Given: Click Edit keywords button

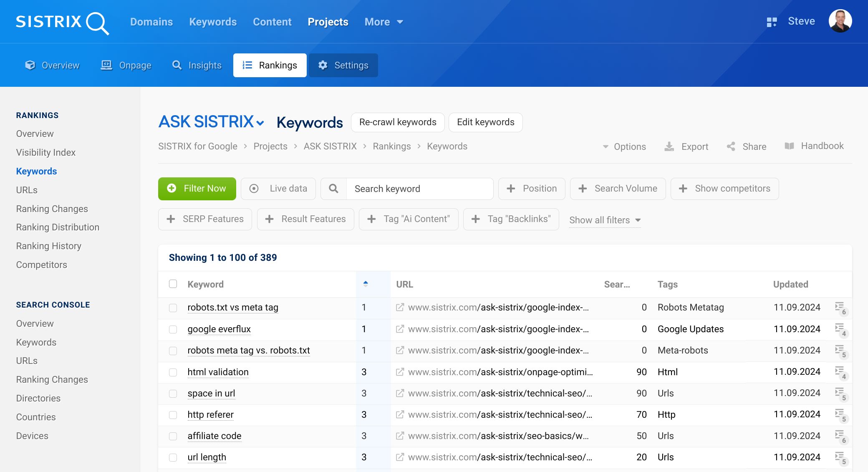Looking at the screenshot, I should coord(486,122).
